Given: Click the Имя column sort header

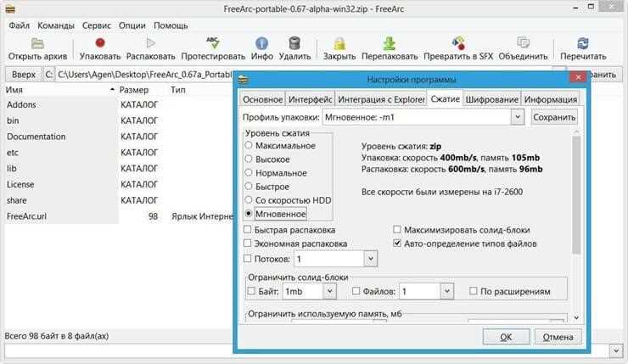Looking at the screenshot, I should pyautogui.click(x=60, y=90).
